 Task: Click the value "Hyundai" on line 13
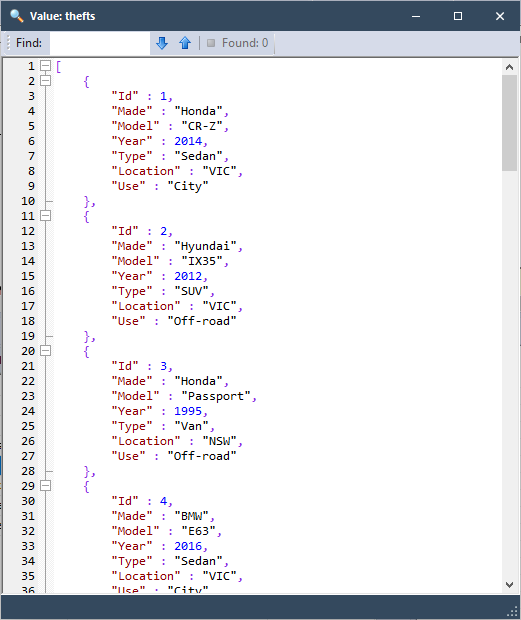[206, 246]
